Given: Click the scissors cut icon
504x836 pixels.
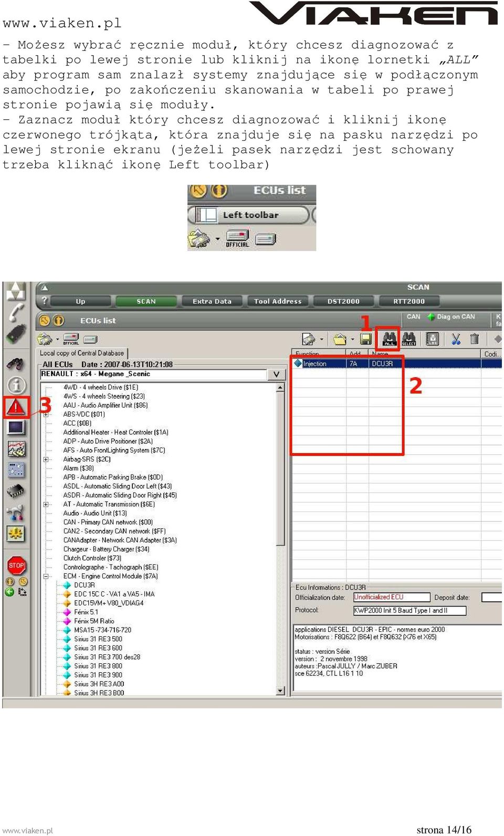Looking at the screenshot, I should click(x=456, y=339).
